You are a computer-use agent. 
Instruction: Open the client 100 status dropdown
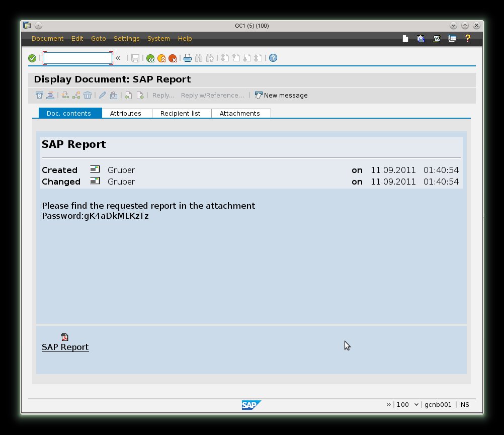(x=407, y=404)
